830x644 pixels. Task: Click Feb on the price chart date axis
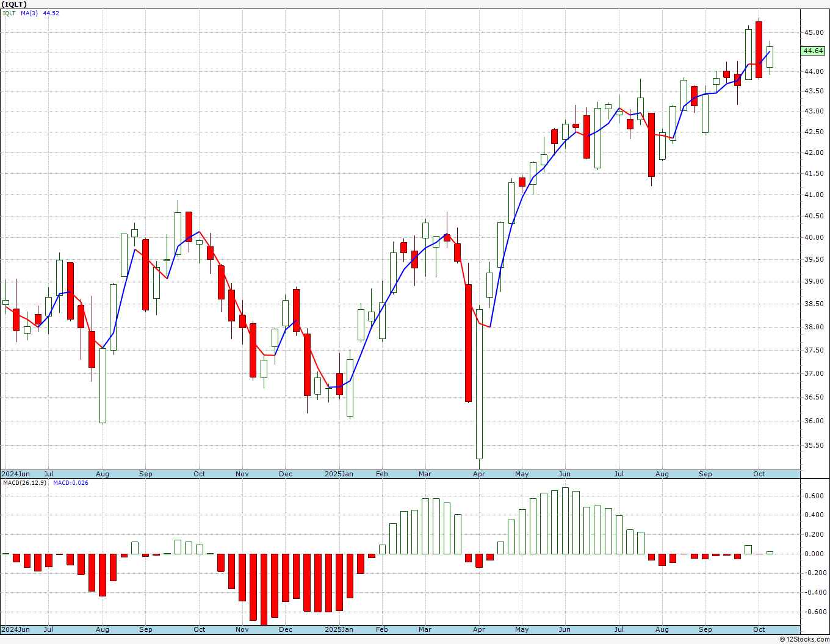coord(382,474)
